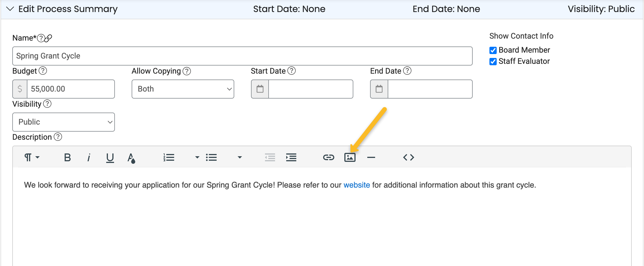The image size is (644, 266).
Task: Open bullet list style dropdown arrow
Action: (240, 157)
